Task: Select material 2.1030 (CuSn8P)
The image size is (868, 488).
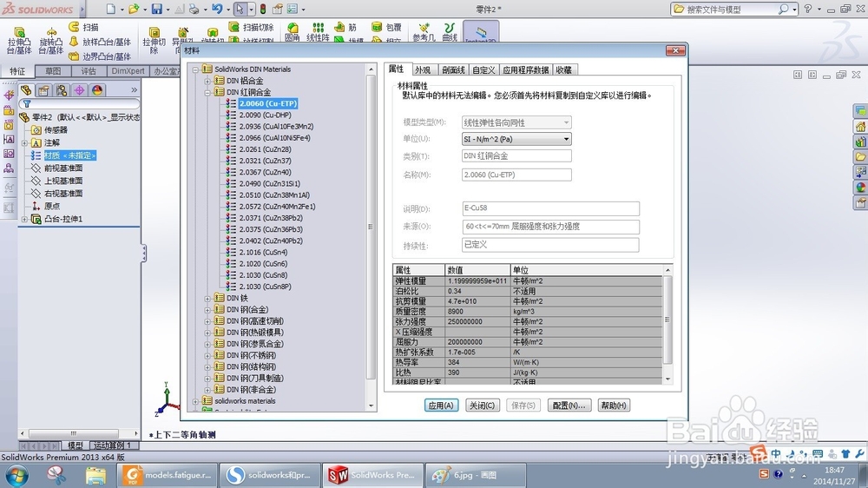Action: pyautogui.click(x=265, y=287)
